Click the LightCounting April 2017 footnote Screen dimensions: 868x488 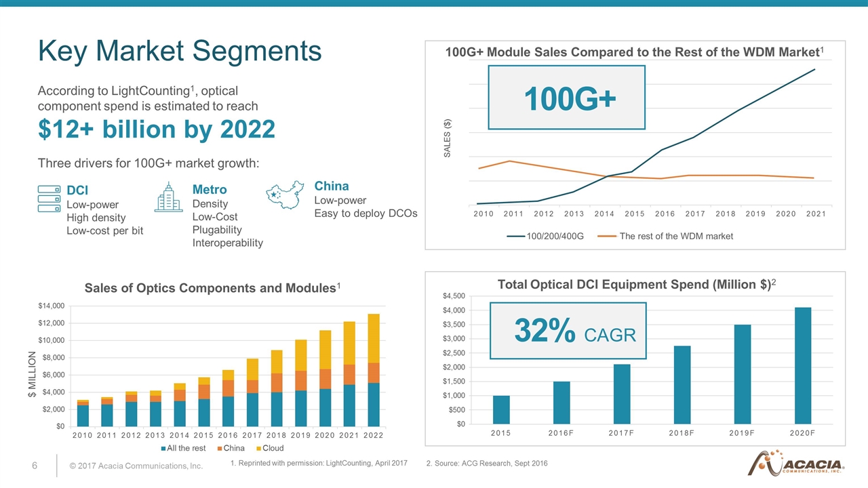[319, 463]
